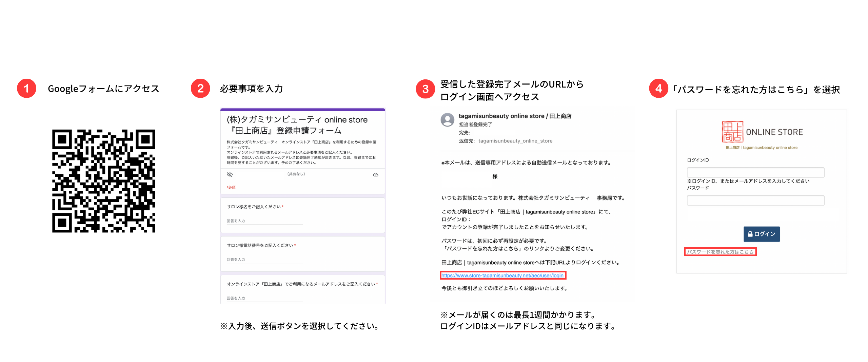Click the blue ログイン button
Viewport: 868px width, 362px height.
(762, 234)
